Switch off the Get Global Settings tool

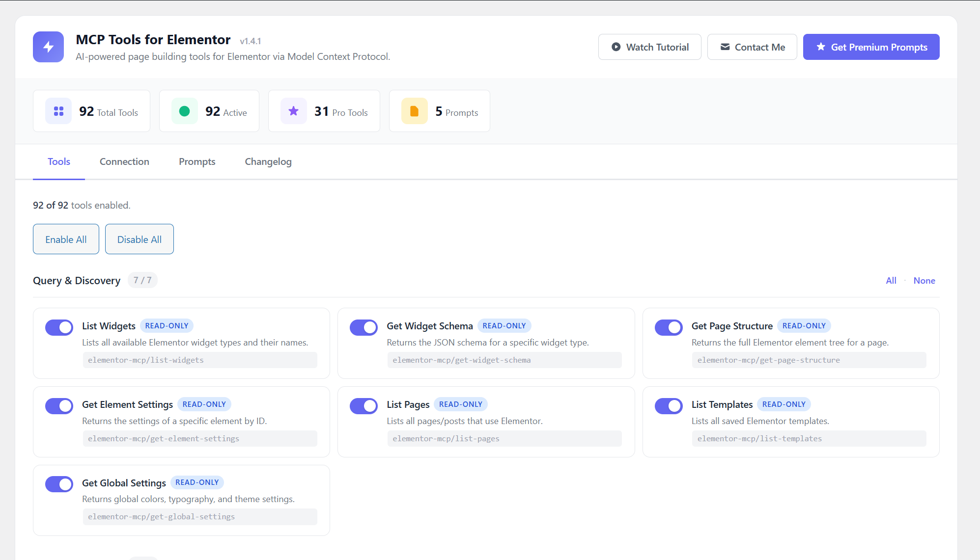tap(59, 484)
